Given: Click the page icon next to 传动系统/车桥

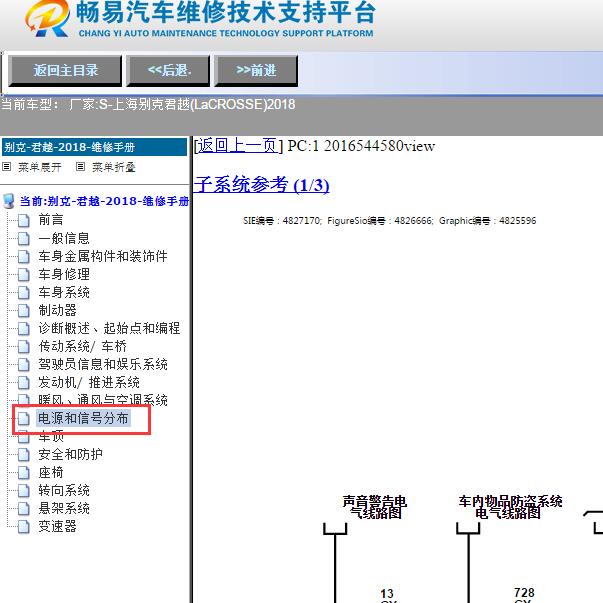Looking at the screenshot, I should point(23,346).
